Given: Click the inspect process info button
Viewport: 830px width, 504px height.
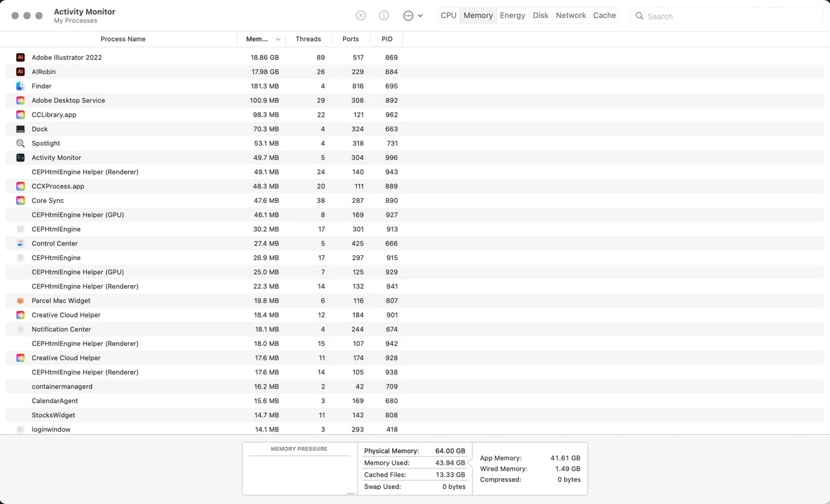Looking at the screenshot, I should tap(384, 16).
